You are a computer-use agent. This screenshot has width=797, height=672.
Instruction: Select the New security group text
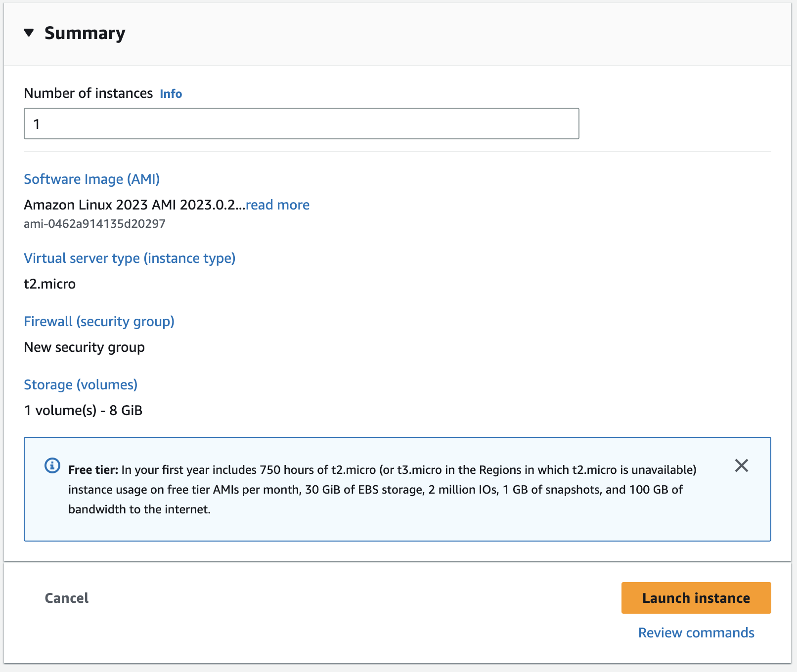coord(85,347)
